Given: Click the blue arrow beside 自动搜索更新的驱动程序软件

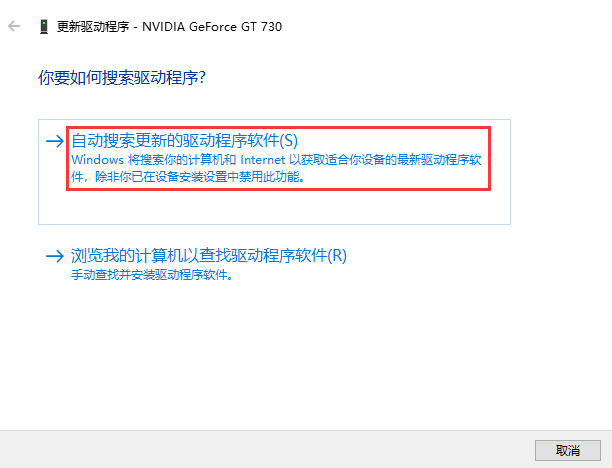Looking at the screenshot, I should pyautogui.click(x=55, y=141).
